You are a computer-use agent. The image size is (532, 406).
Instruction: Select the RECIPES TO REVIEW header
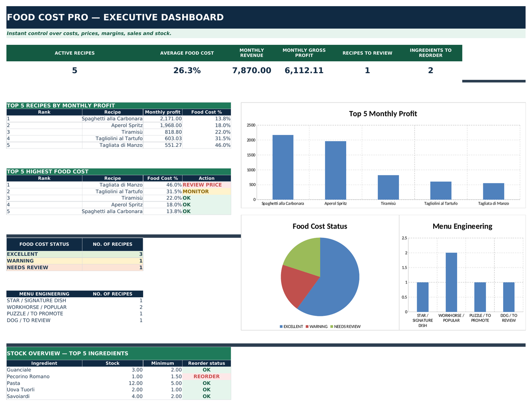[367, 53]
